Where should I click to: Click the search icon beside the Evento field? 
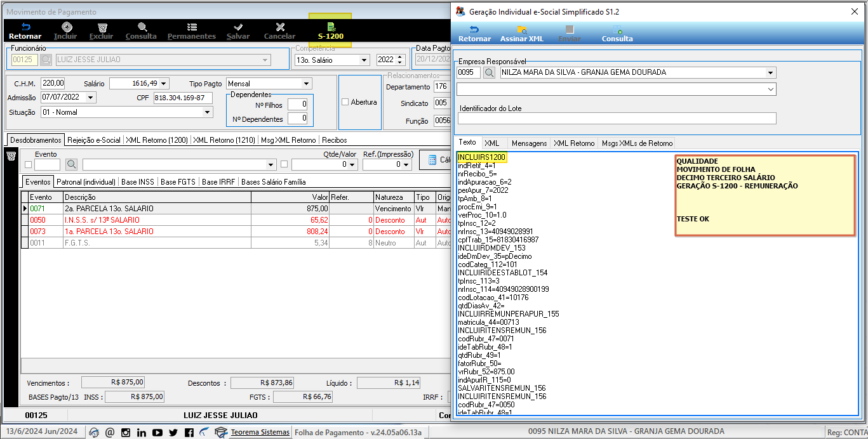coord(71,164)
